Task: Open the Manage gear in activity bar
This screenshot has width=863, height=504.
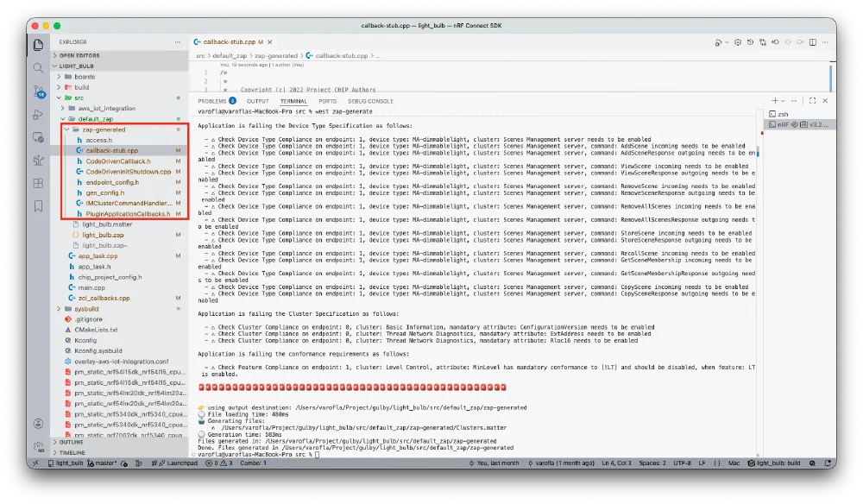Action: pos(38,446)
